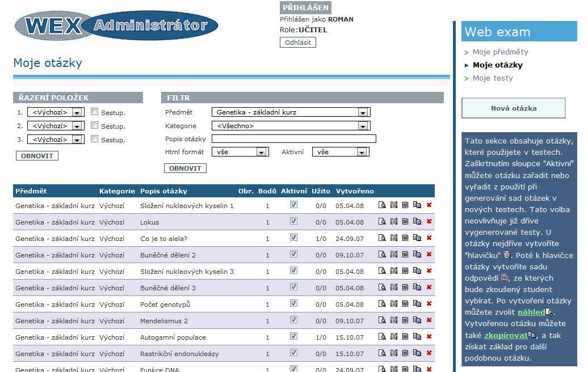588x372 pixels.
Task: Uncheck Aktivní for 'Složení nukleových kyselin 1'
Action: point(293,205)
